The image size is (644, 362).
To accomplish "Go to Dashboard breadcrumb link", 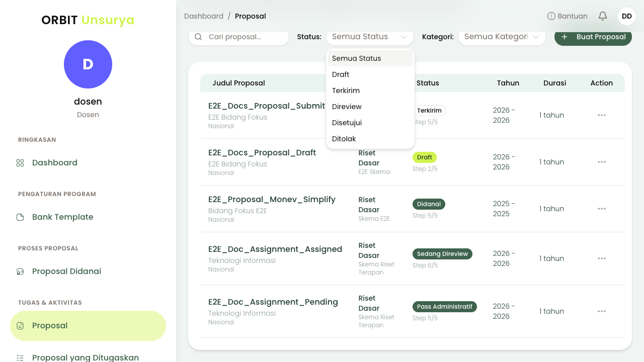I will [x=204, y=16].
